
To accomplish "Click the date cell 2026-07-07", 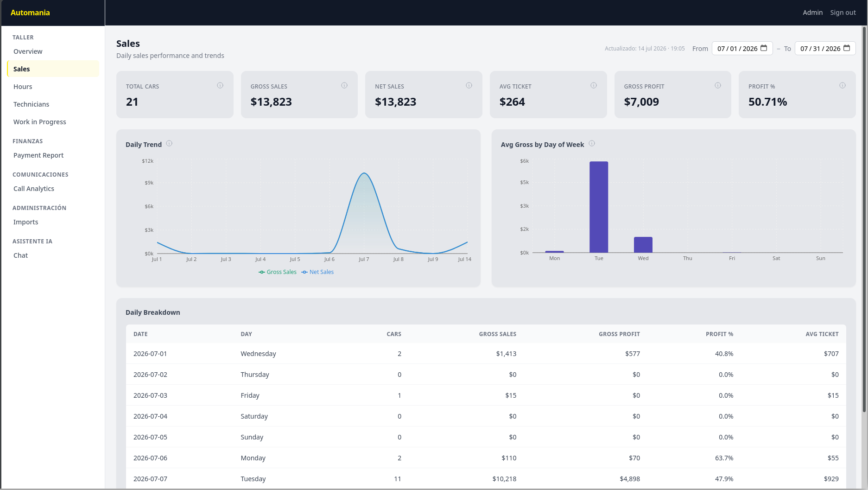I will pyautogui.click(x=150, y=479).
